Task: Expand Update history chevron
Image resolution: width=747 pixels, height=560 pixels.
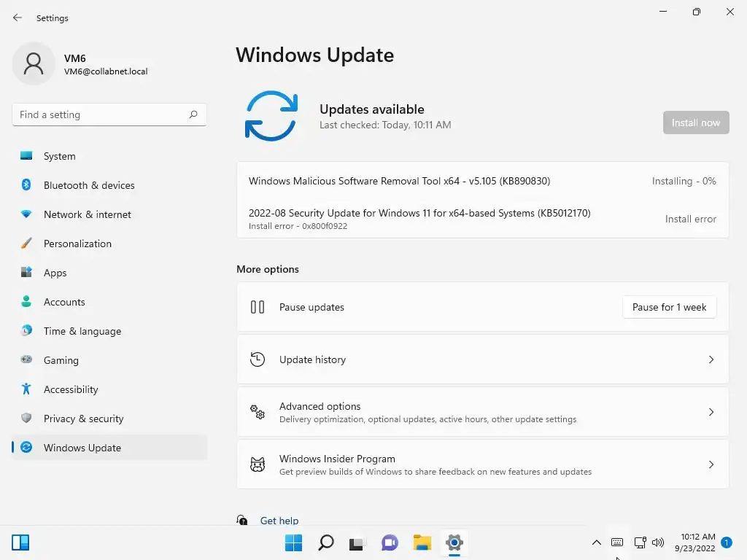Action: click(711, 359)
